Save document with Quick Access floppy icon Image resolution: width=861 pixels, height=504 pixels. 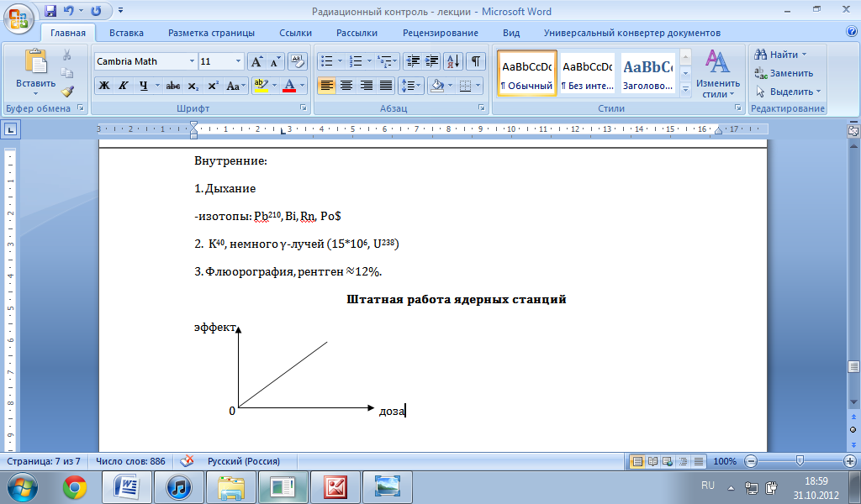[x=50, y=10]
